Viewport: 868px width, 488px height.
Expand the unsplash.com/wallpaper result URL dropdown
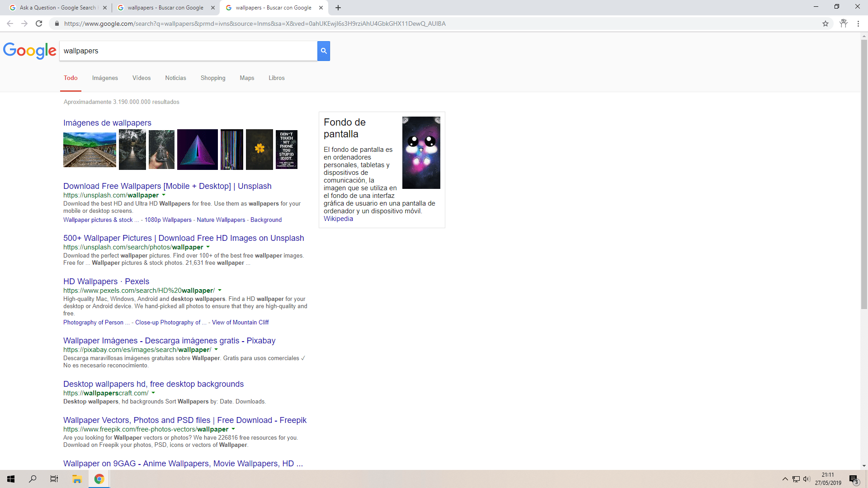[164, 195]
